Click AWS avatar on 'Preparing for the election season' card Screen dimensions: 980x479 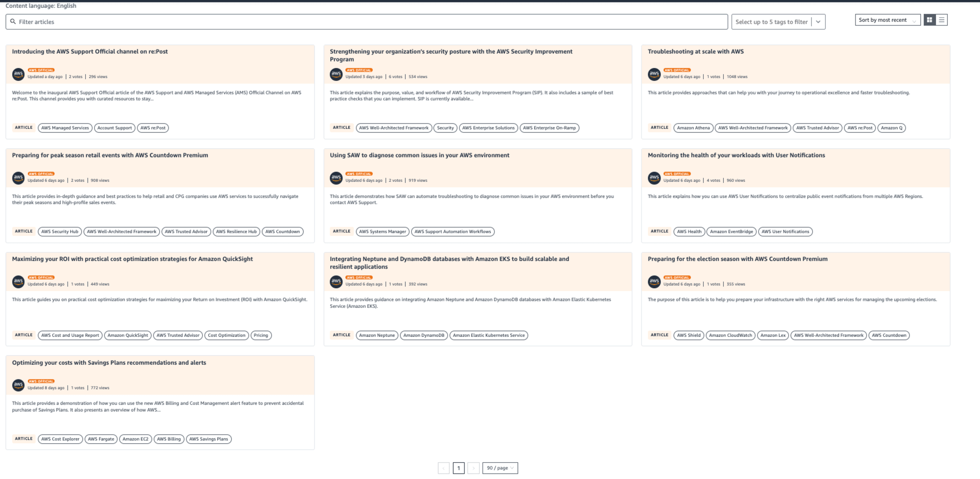click(654, 282)
